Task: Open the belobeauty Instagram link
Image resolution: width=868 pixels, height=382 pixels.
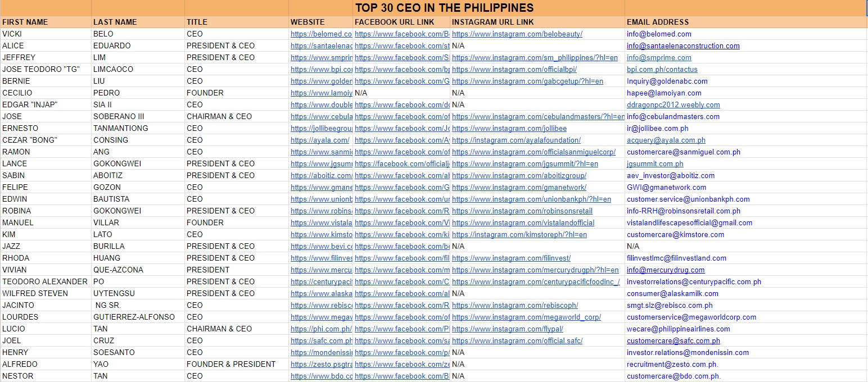Action: pos(517,34)
